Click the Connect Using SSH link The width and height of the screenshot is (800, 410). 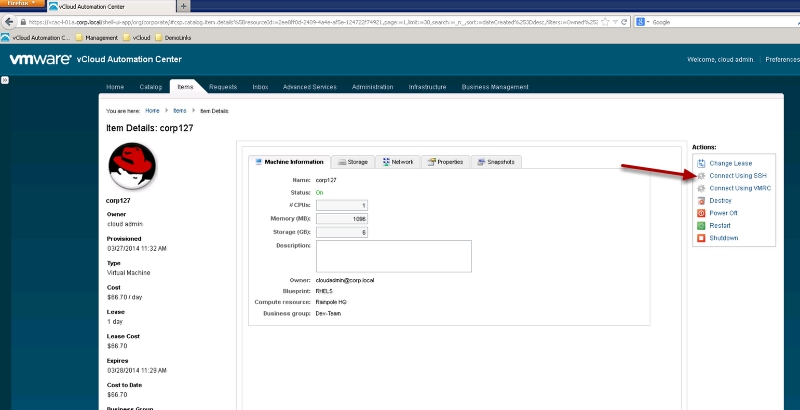coord(738,176)
